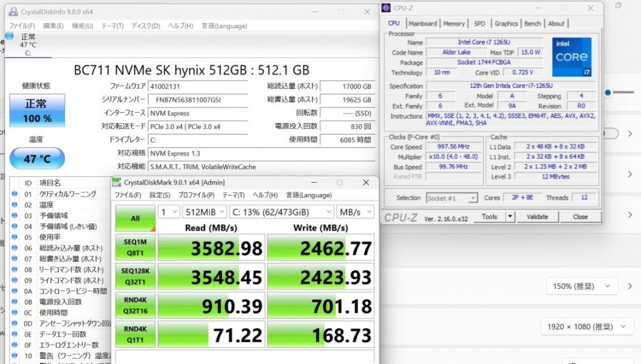Open CrystalDiskMark テーマ(T) menu

(x=233, y=195)
